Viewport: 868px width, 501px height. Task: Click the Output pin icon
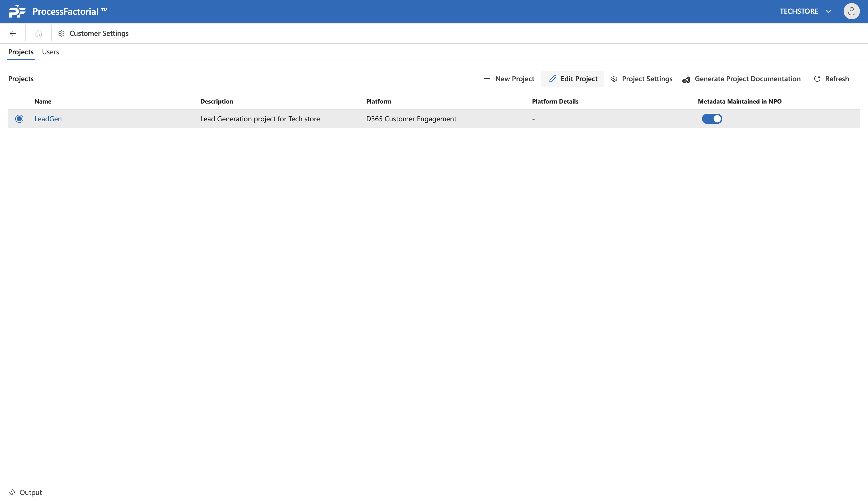[x=12, y=492]
